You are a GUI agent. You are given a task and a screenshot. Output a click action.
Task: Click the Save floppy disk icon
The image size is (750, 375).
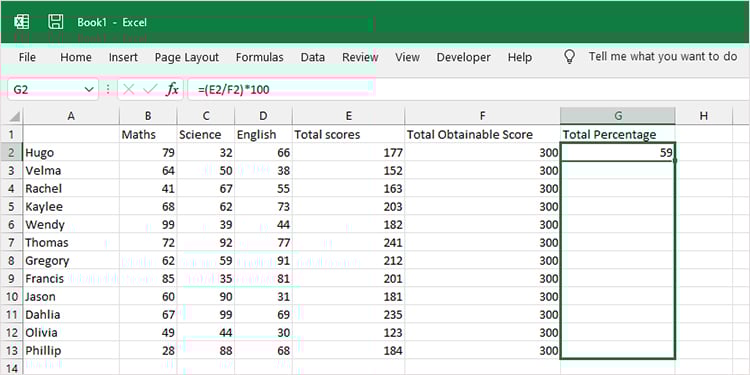pos(56,22)
